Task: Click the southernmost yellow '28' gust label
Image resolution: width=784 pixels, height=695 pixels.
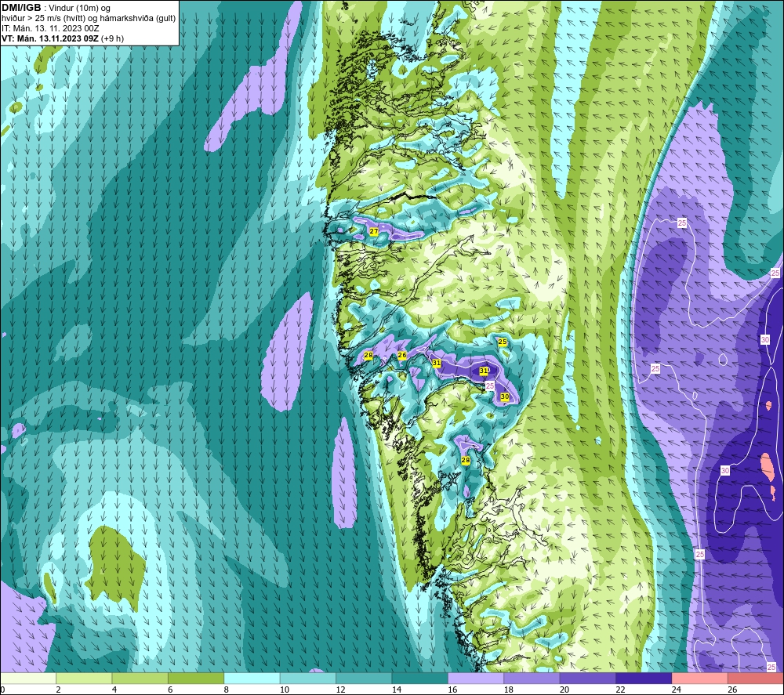Action: (x=466, y=460)
